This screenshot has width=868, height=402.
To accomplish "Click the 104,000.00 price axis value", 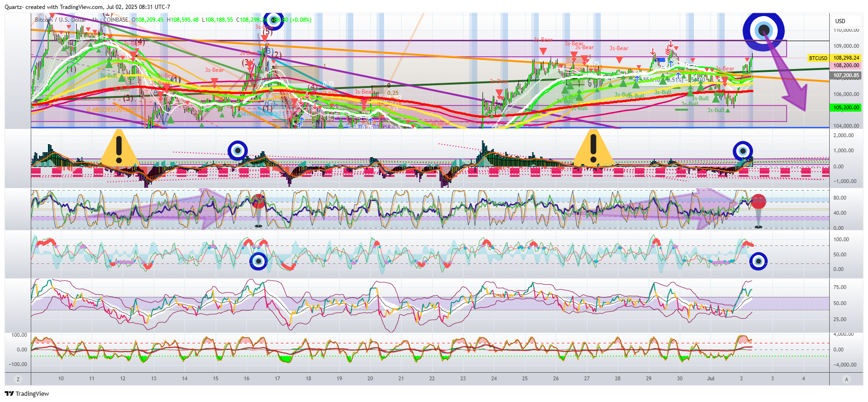I will click(x=846, y=126).
